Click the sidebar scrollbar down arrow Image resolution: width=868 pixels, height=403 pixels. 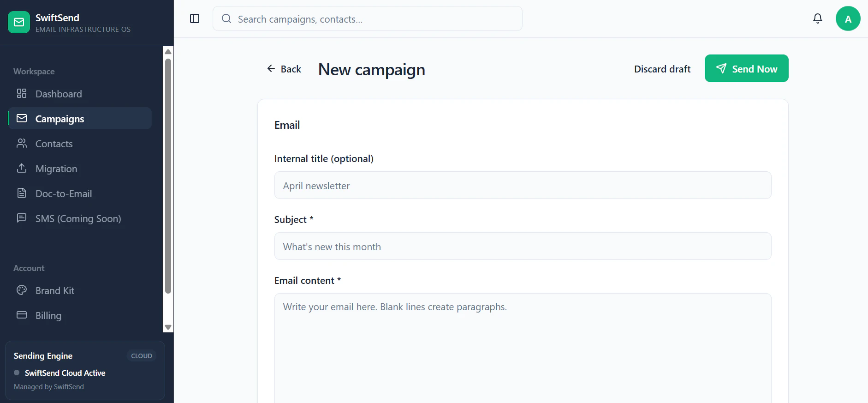pos(168,327)
